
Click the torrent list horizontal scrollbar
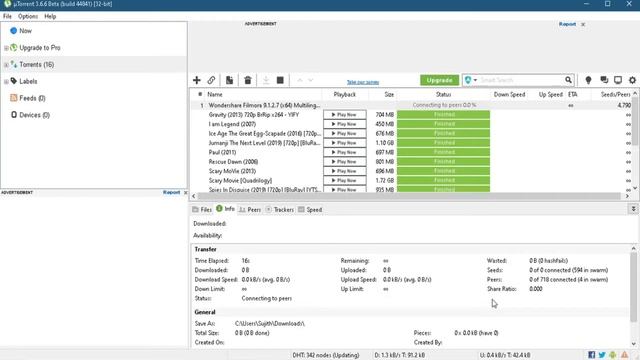(410, 196)
